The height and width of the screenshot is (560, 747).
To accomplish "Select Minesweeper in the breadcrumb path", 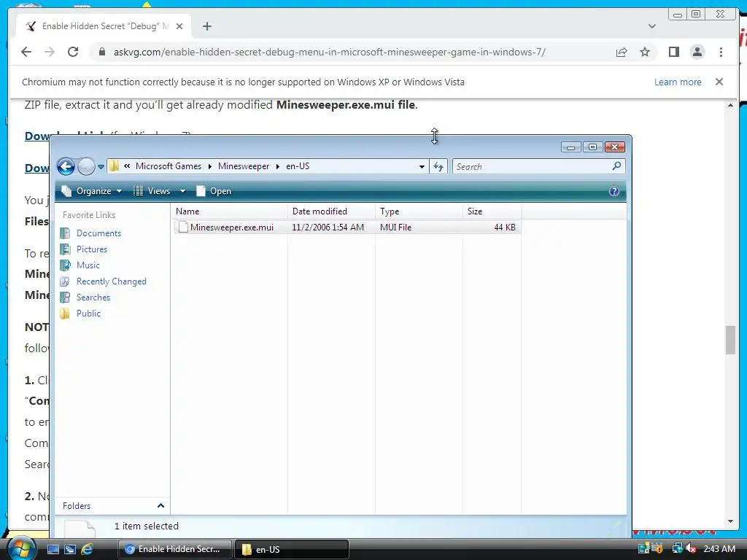I will [x=244, y=166].
